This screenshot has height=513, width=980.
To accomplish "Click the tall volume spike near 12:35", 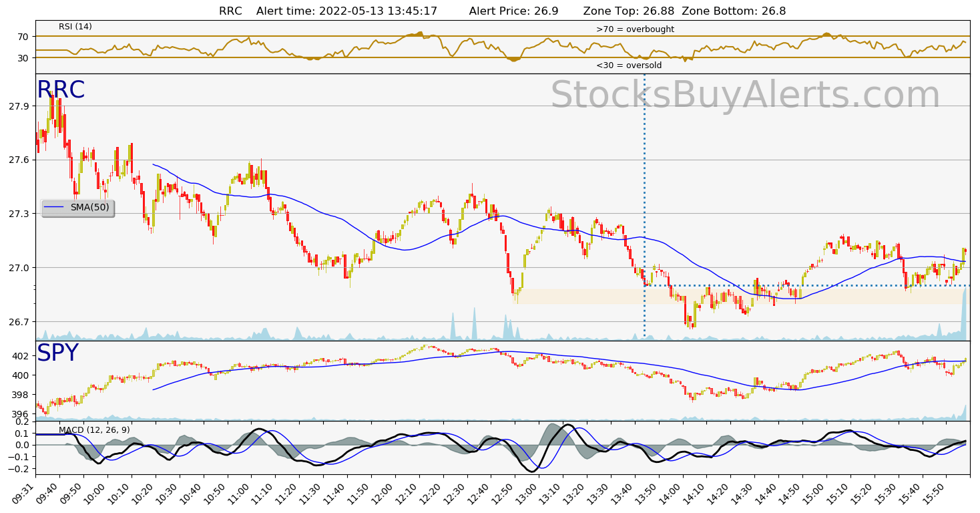I will 475,323.
